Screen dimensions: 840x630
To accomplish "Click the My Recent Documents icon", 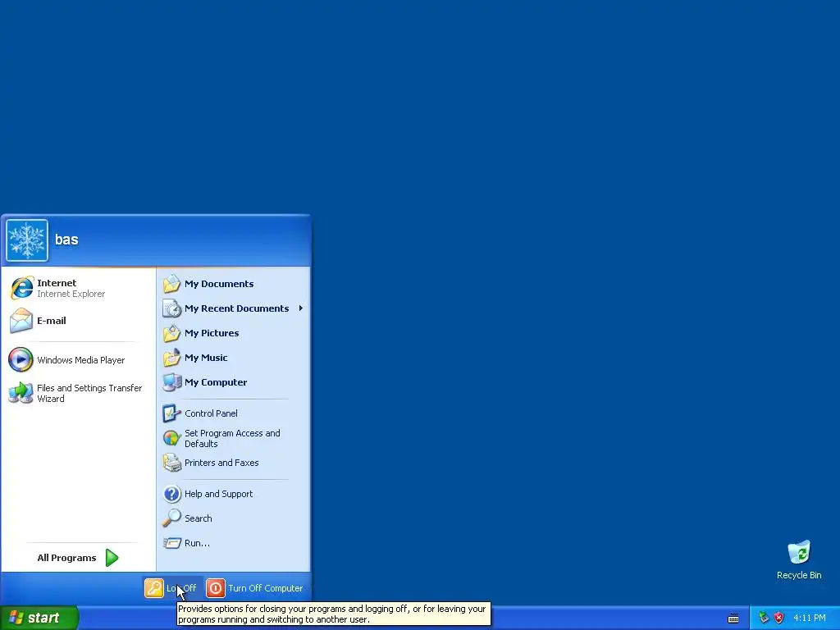I will (172, 308).
